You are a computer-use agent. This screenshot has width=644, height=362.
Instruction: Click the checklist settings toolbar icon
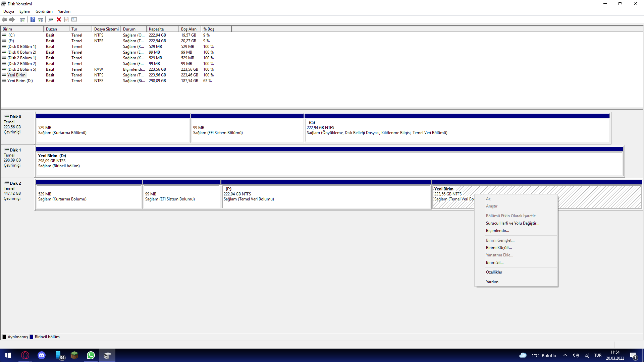(x=74, y=19)
